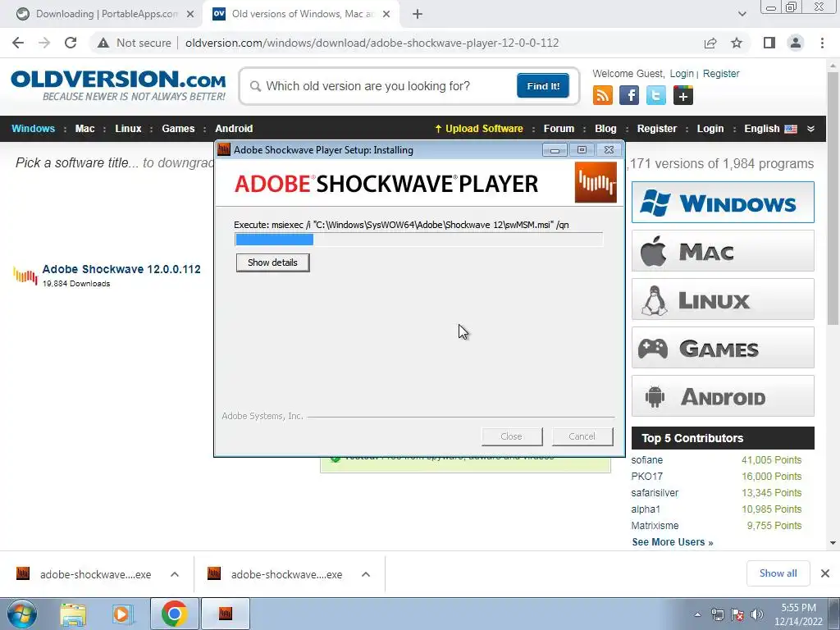Click the Chrome taskbar icon
Screen dimensions: 840x630
tap(174, 614)
